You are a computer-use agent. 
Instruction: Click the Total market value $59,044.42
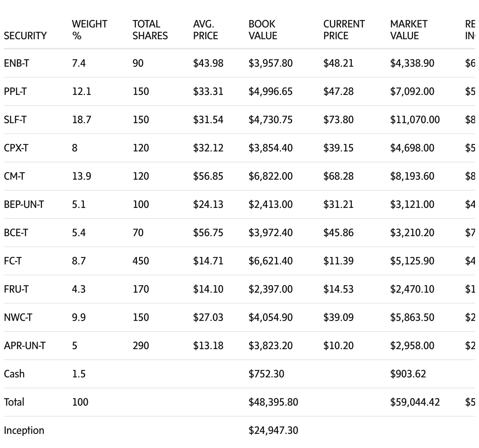[x=415, y=402]
